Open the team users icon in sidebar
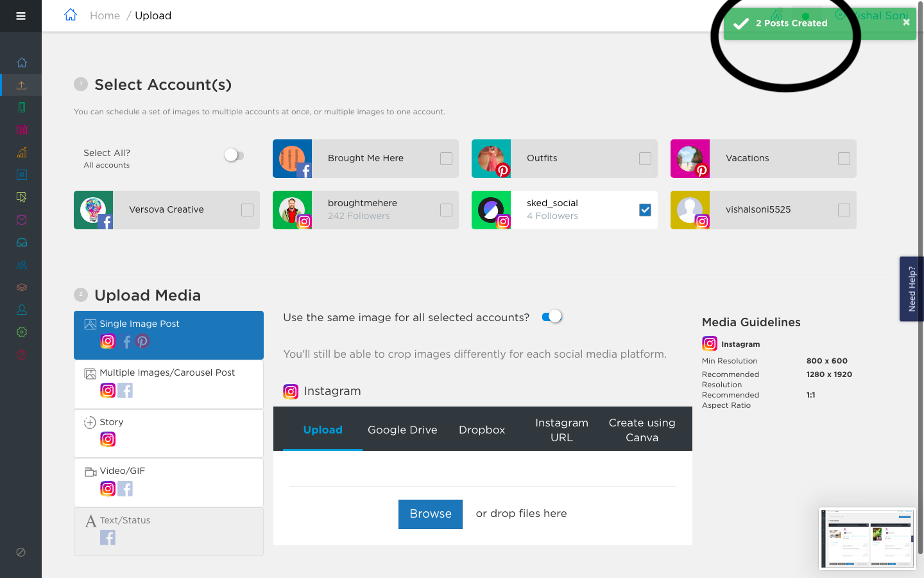 click(x=22, y=265)
